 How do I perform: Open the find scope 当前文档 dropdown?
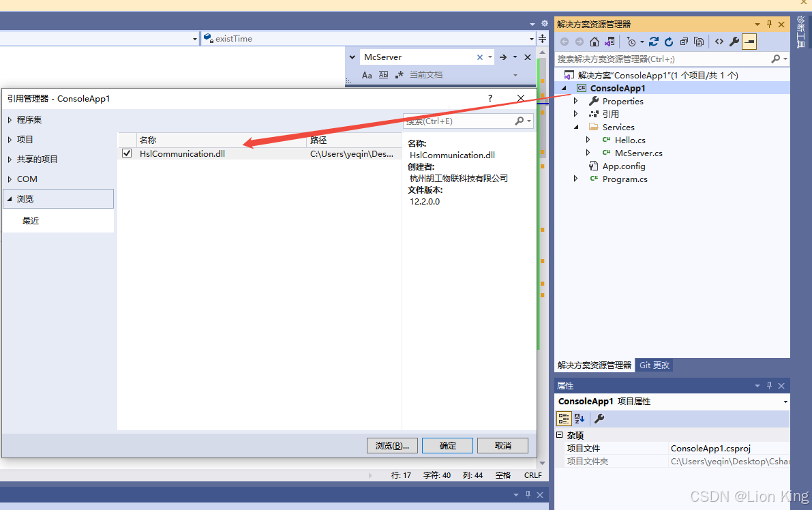tap(515, 75)
